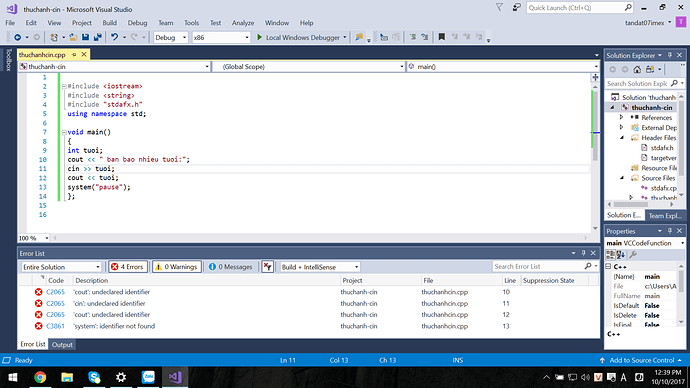
Task: Open the Toolbox side panel
Action: (x=8, y=60)
